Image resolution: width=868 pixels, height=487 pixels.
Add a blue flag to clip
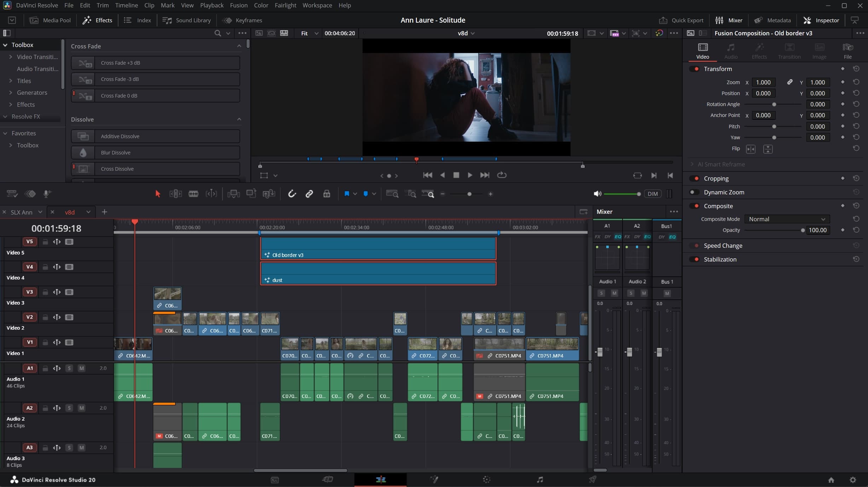(x=347, y=194)
